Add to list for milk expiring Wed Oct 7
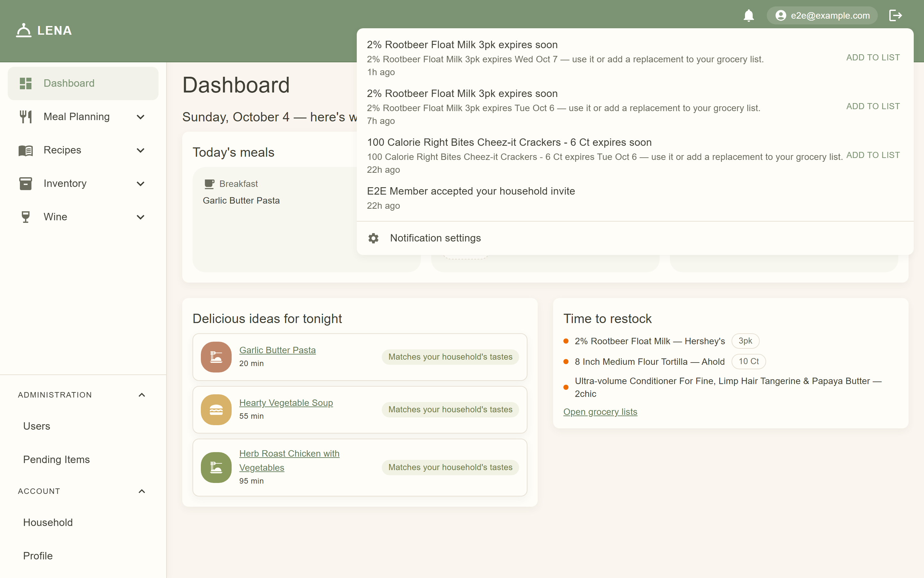 pos(873,58)
